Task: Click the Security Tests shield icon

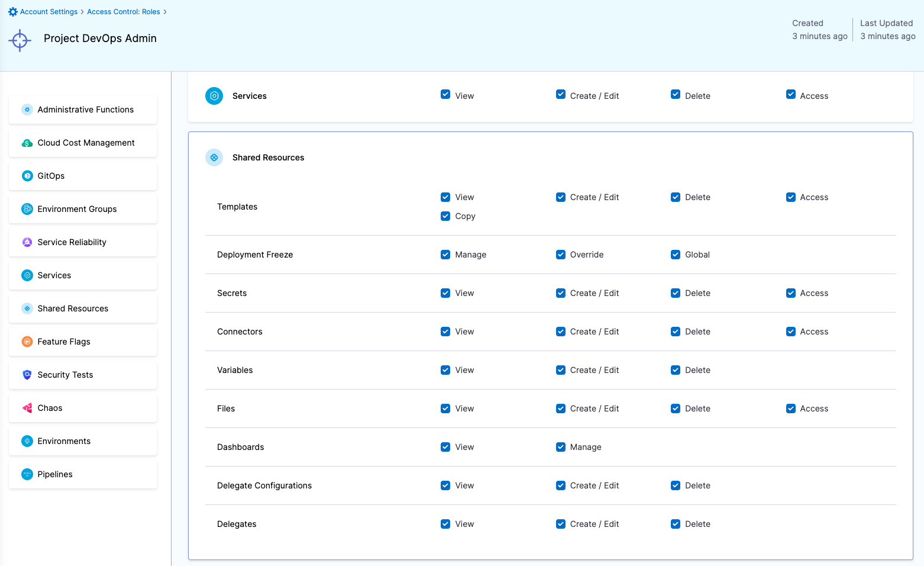Action: click(x=27, y=375)
